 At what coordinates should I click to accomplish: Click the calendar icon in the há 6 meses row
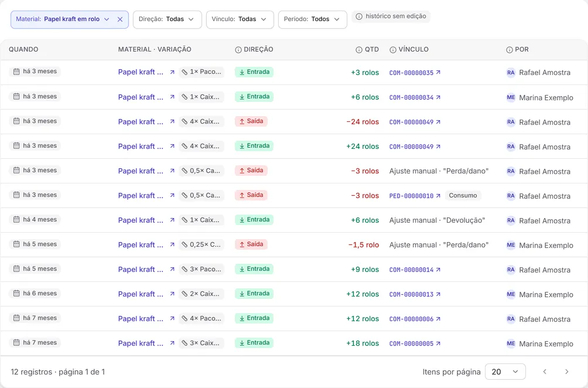coord(16,294)
